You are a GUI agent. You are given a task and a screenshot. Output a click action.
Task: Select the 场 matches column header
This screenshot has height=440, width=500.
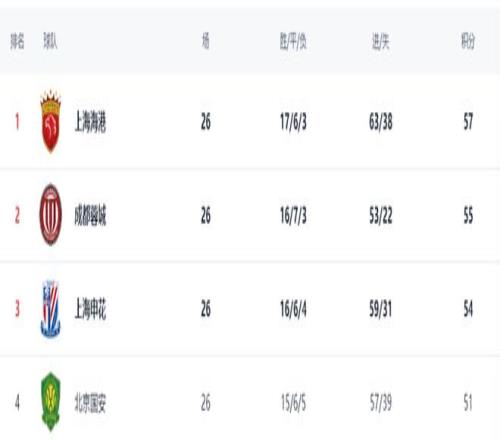(x=206, y=41)
